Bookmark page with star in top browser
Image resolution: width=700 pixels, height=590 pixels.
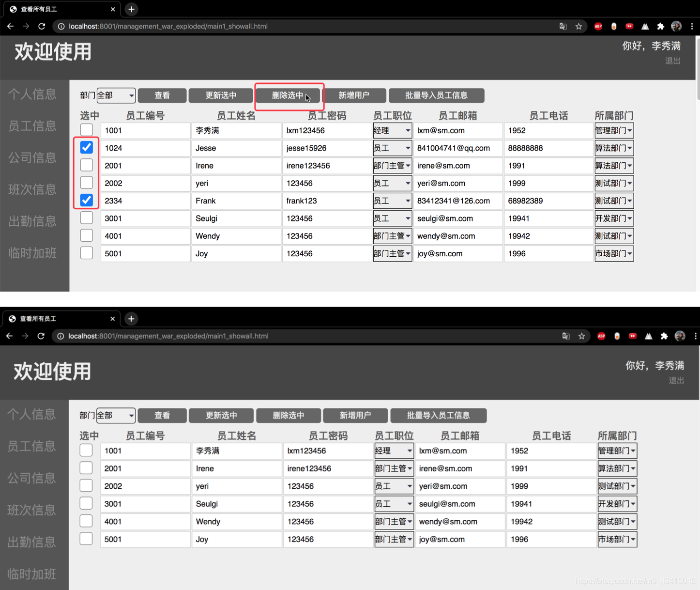578,26
